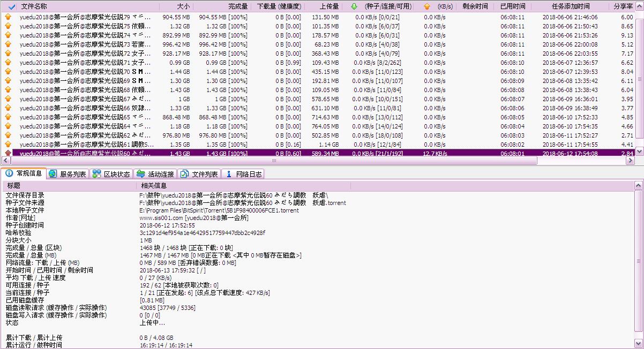This screenshot has height=349, width=644.
Task: Click the arrows icon on 活动连接 tab
Action: [x=140, y=174]
